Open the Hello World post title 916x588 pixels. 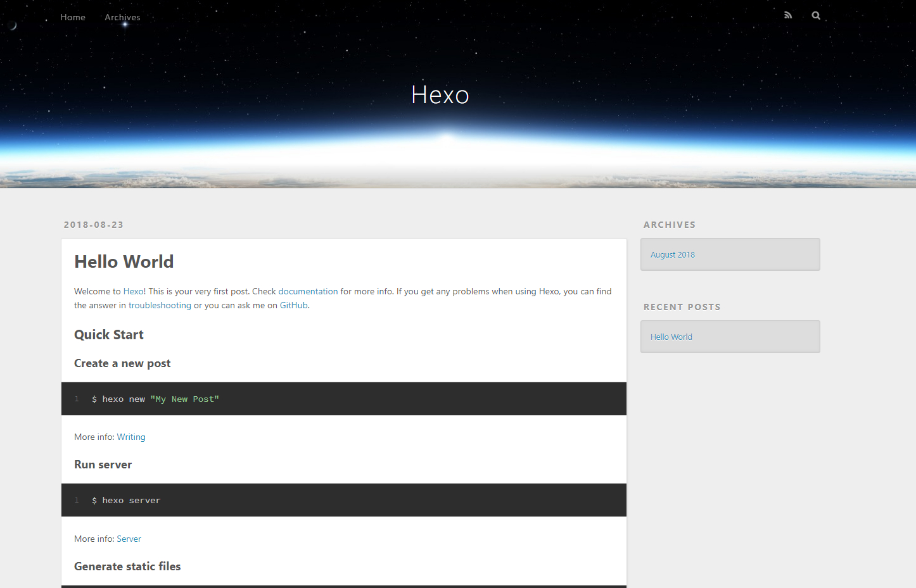124,261
